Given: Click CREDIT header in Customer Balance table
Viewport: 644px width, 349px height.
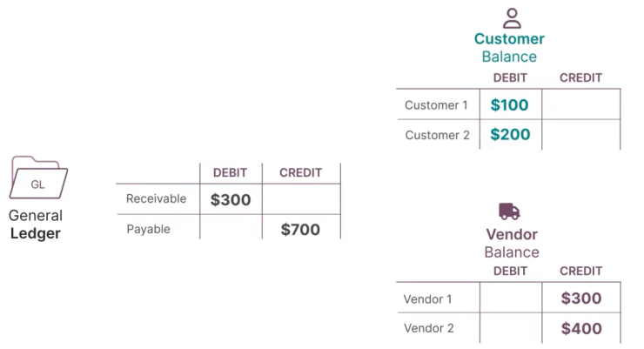Looking at the screenshot, I should [580, 78].
